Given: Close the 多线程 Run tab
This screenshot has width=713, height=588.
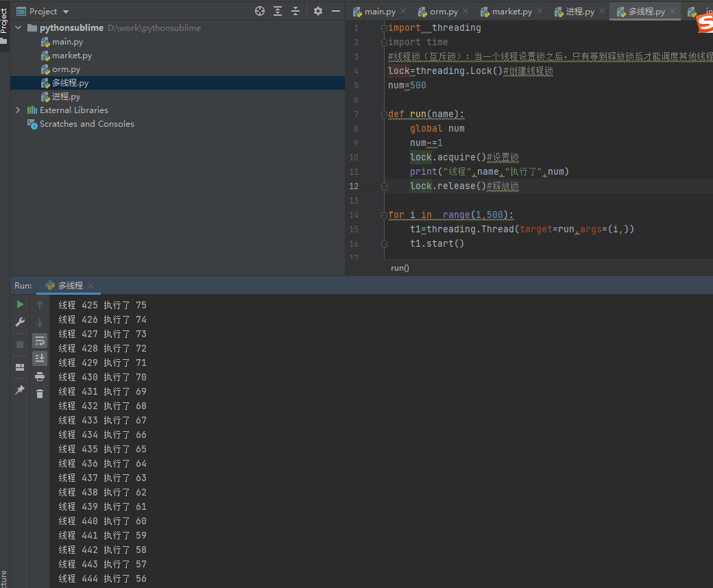Looking at the screenshot, I should [x=90, y=286].
